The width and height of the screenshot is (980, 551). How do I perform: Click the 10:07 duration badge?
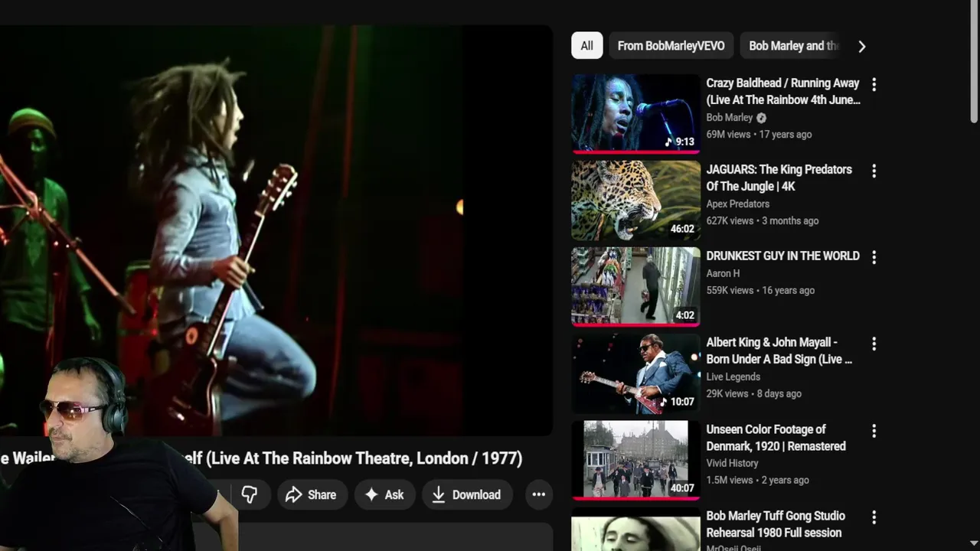coord(678,402)
